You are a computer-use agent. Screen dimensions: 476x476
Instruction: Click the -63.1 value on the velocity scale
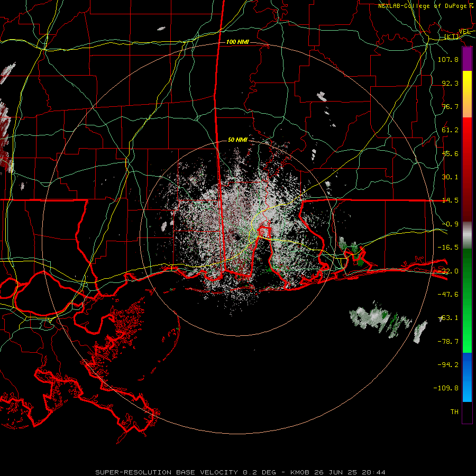(x=448, y=318)
